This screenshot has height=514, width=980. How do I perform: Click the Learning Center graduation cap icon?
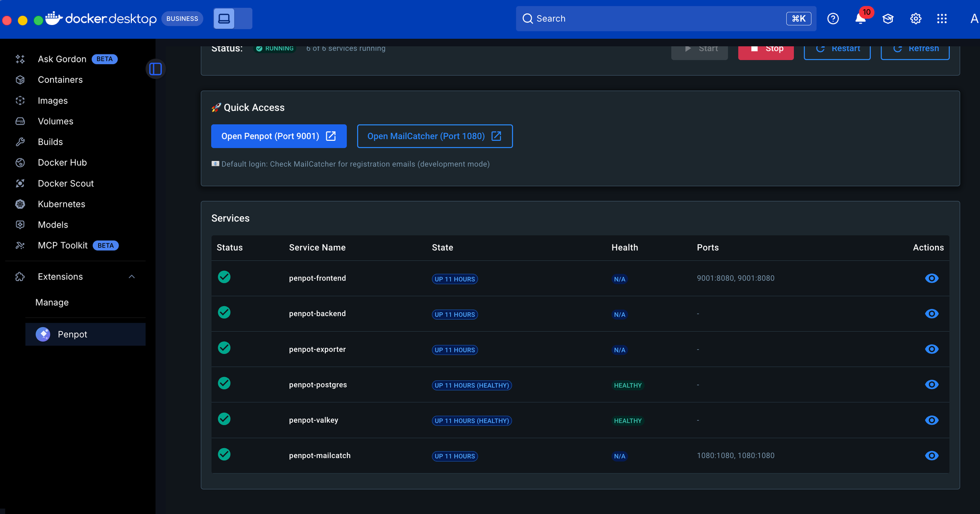point(888,19)
